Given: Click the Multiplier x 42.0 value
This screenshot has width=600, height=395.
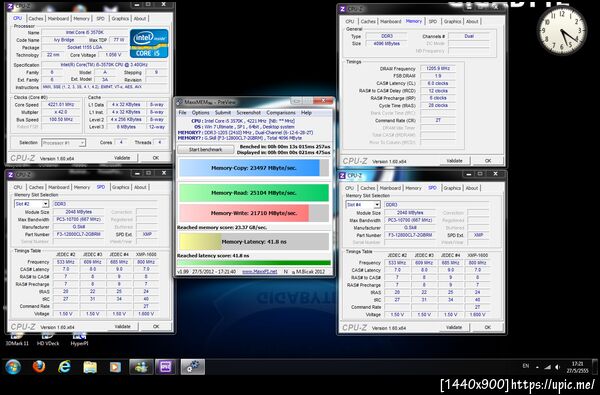Looking at the screenshot, I should pos(61,112).
